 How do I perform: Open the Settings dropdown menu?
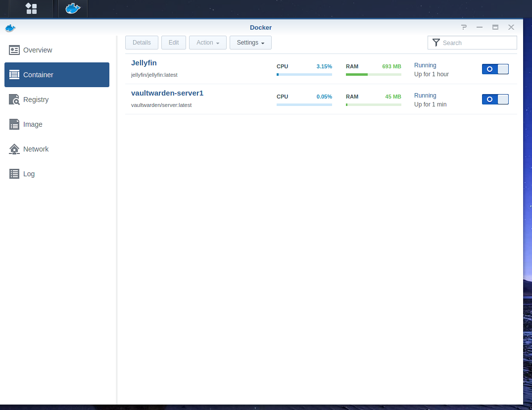(x=250, y=43)
